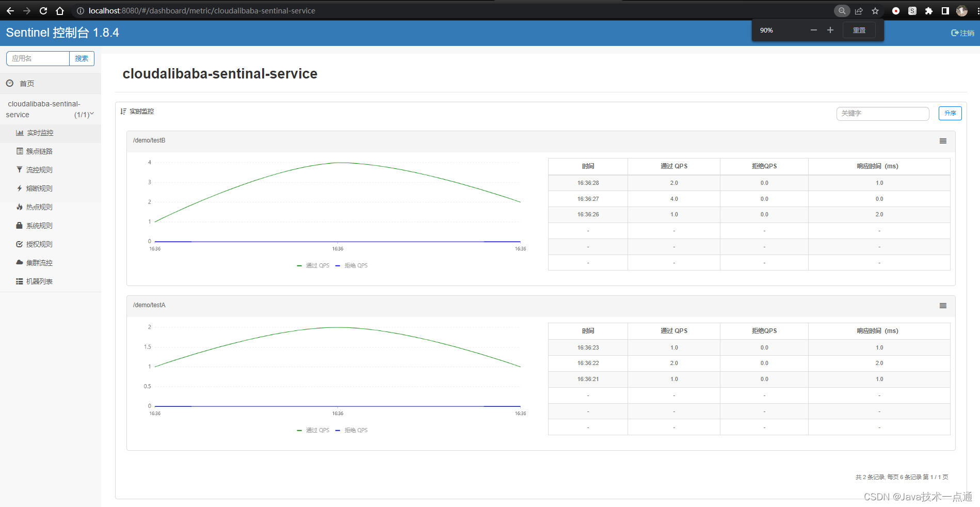Toggle the browser side panel icon
The height and width of the screenshot is (507, 980).
point(945,11)
